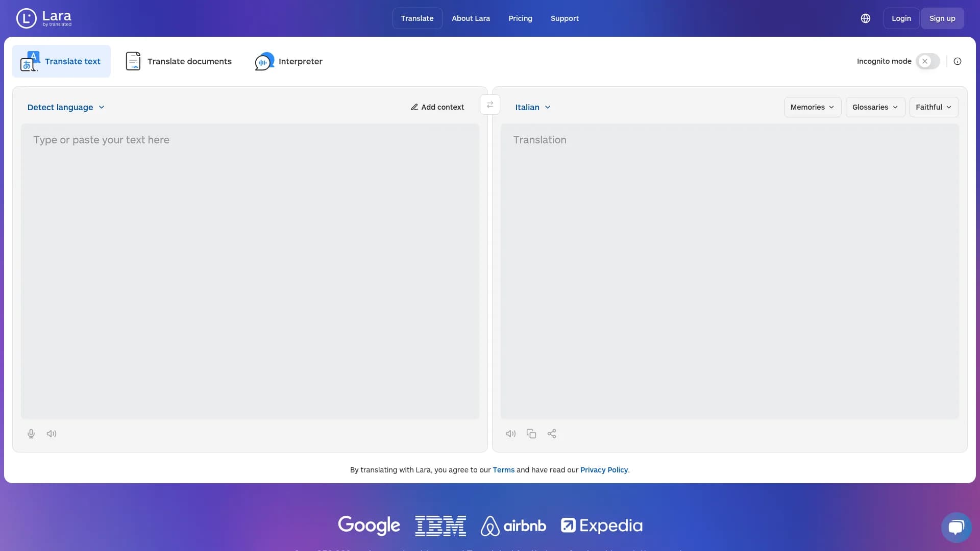The width and height of the screenshot is (980, 551).
Task: Listen to source text with speaker icon
Action: coord(52,434)
